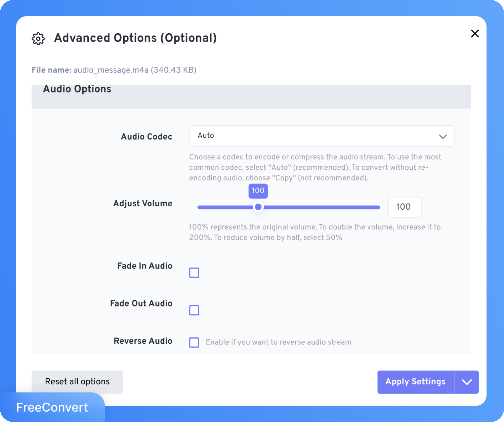The height and width of the screenshot is (422, 504).
Task: Click the Adjust Volume label
Action: (143, 204)
